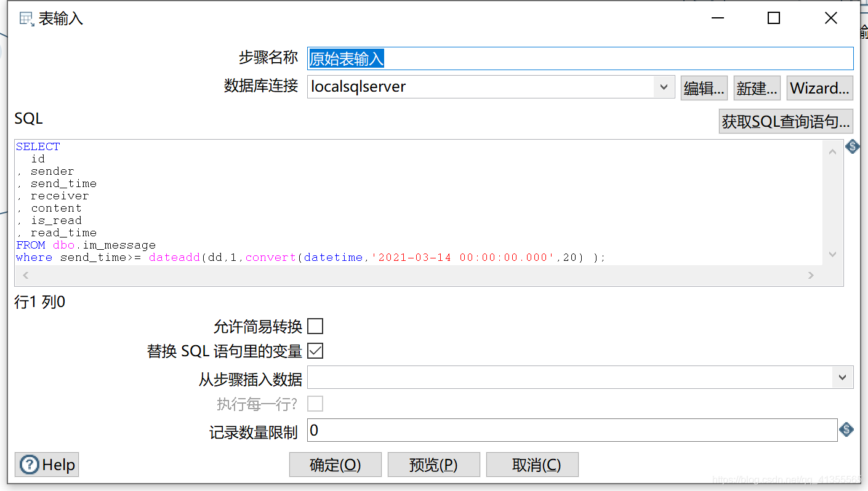Viewport: 868px width, 491px height.
Task: Click the dateadd function text
Action: [174, 257]
